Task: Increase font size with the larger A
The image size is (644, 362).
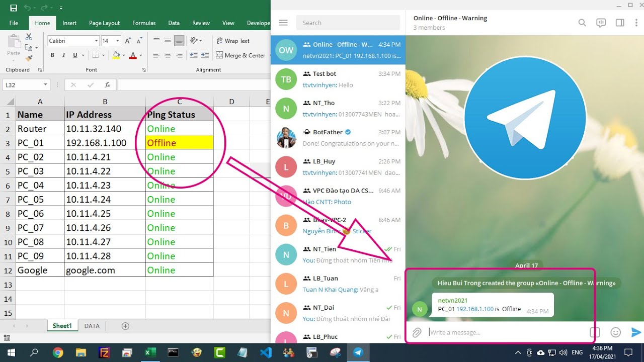Action: pyautogui.click(x=128, y=41)
